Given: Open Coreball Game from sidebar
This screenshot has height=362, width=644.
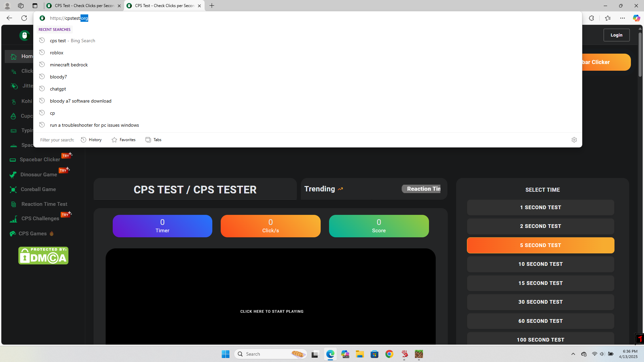Looking at the screenshot, I should coord(38,189).
